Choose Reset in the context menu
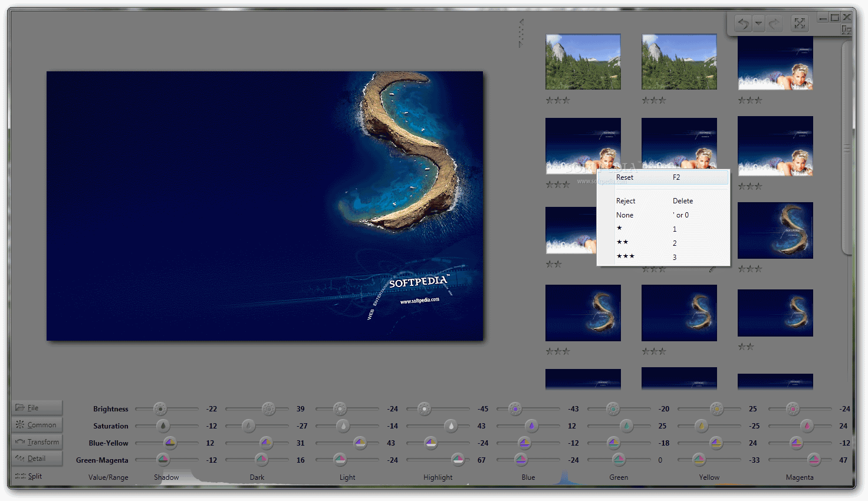The height and width of the screenshot is (501, 868). click(x=663, y=177)
